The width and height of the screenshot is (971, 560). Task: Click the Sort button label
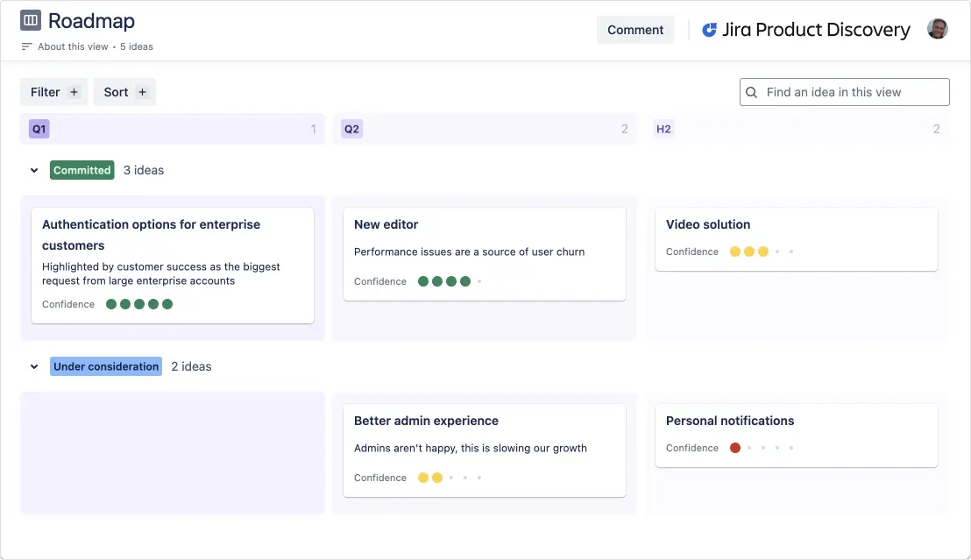tap(116, 92)
